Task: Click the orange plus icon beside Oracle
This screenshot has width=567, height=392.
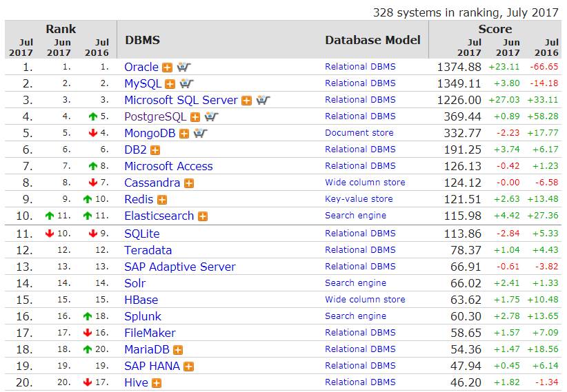Action: [x=167, y=68]
